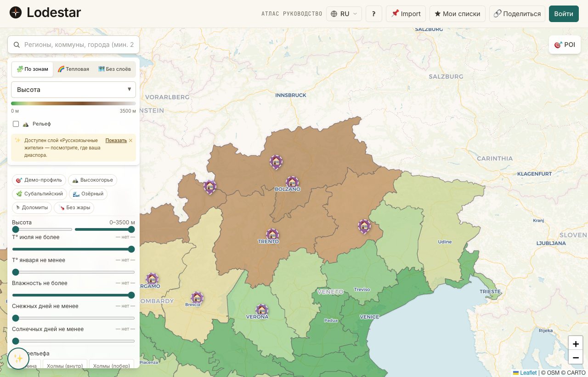Click the Т° января не менее slider
Image resolution: width=588 pixels, height=377 pixels.
73,272
